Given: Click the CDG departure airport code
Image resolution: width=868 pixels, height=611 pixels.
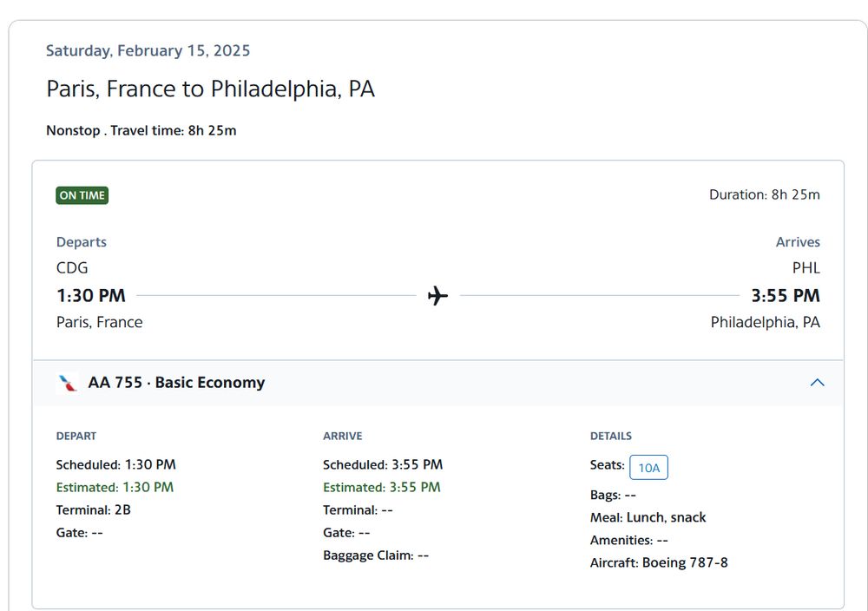Looking at the screenshot, I should coord(72,268).
